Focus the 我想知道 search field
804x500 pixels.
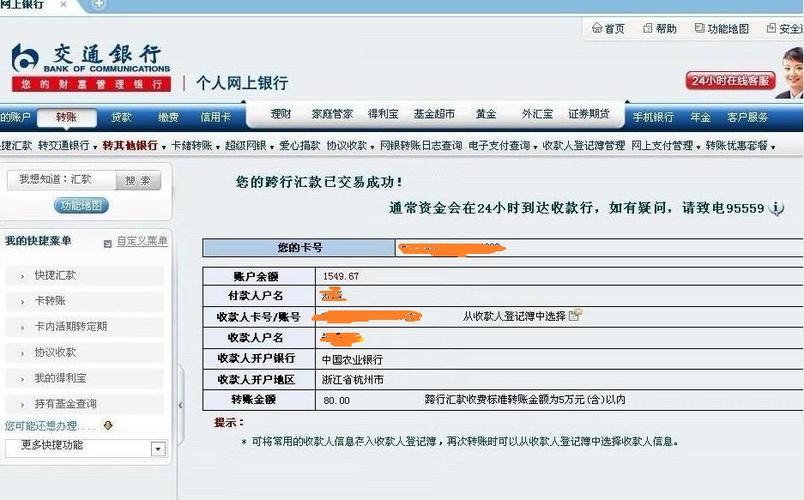coord(61,179)
